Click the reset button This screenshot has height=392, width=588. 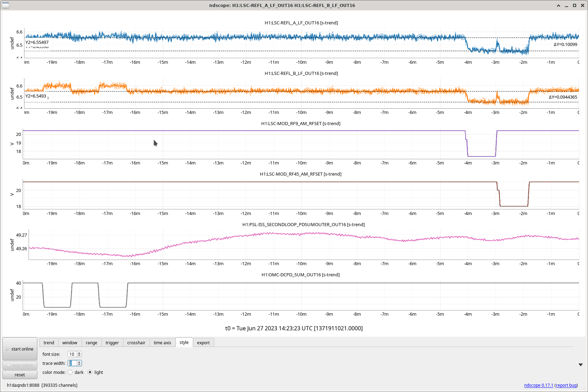pos(20,375)
